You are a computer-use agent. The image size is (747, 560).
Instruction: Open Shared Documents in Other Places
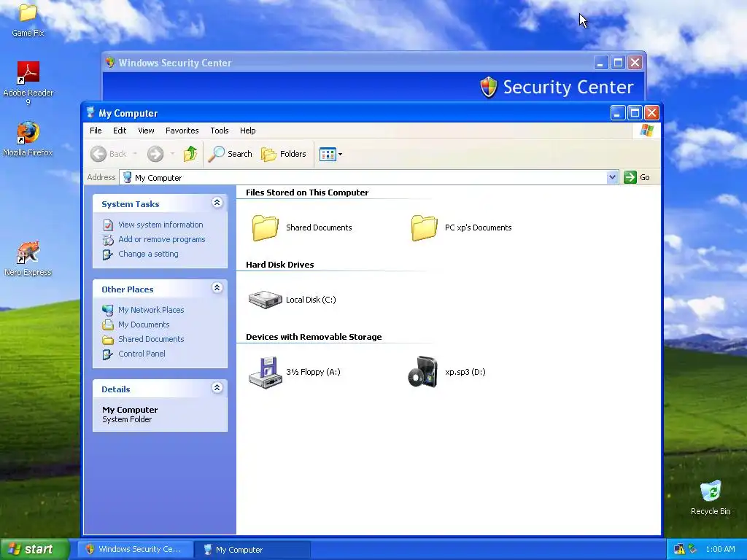click(x=151, y=339)
